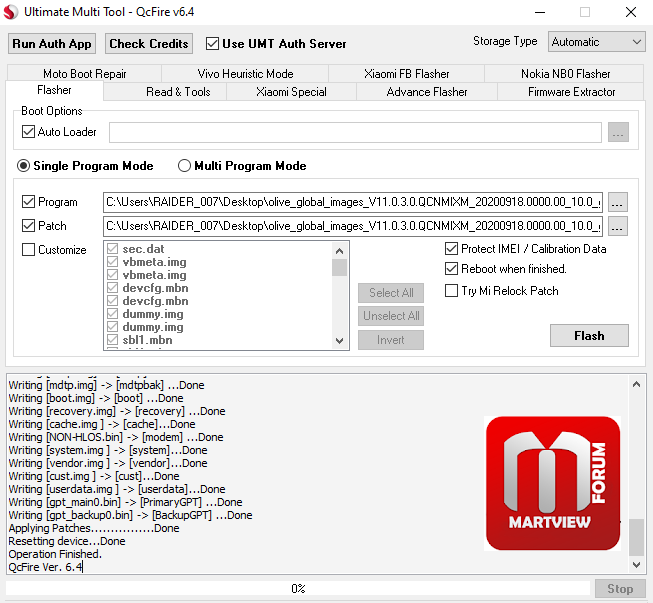Image resolution: width=653 pixels, height=603 pixels.
Task: Click the QcFire app logo in title bar
Action: pos(10,12)
